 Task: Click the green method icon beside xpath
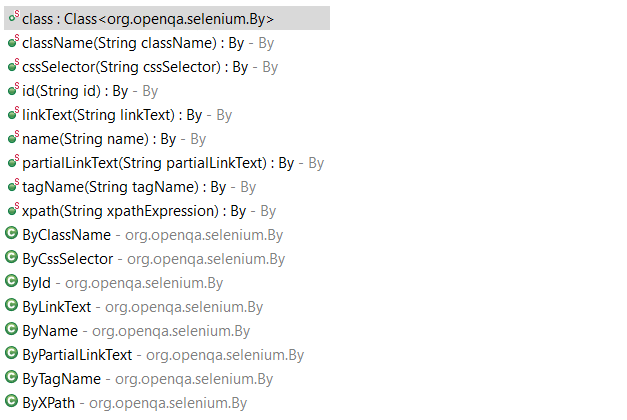[x=14, y=209]
